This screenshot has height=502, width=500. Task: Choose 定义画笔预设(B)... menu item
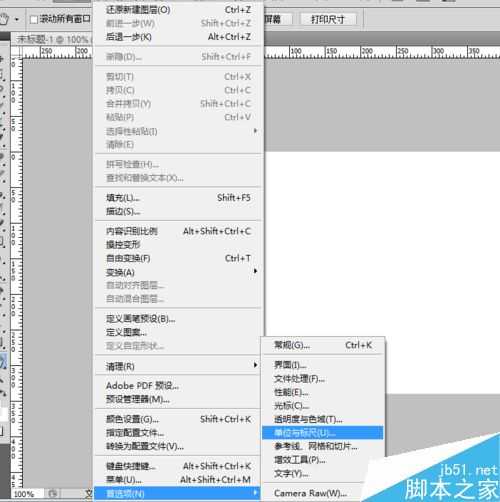coord(178,319)
